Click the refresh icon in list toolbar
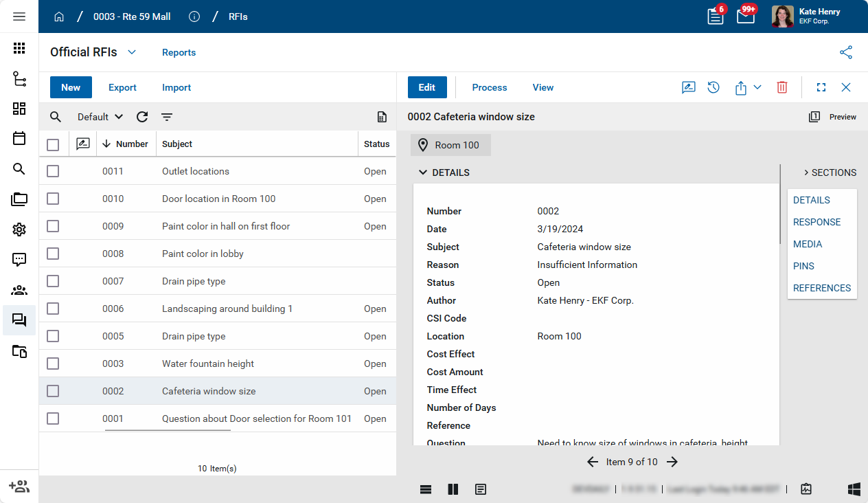This screenshot has width=868, height=503. [x=142, y=117]
